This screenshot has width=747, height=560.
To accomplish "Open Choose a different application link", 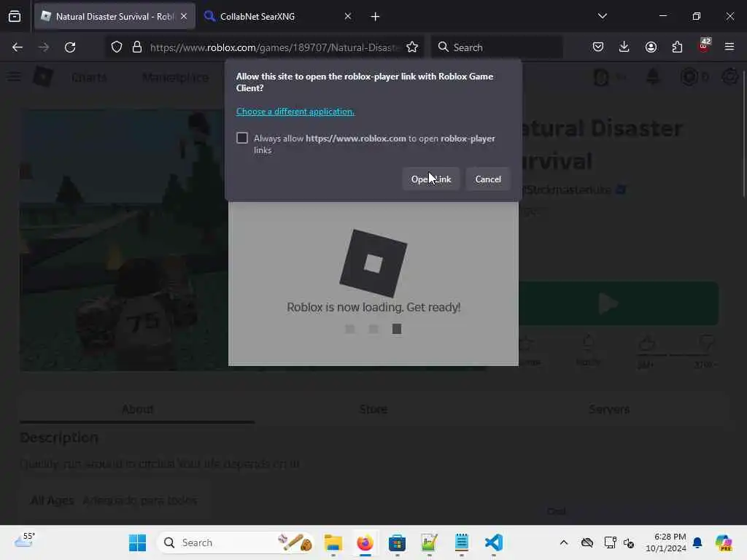I will pos(295,112).
